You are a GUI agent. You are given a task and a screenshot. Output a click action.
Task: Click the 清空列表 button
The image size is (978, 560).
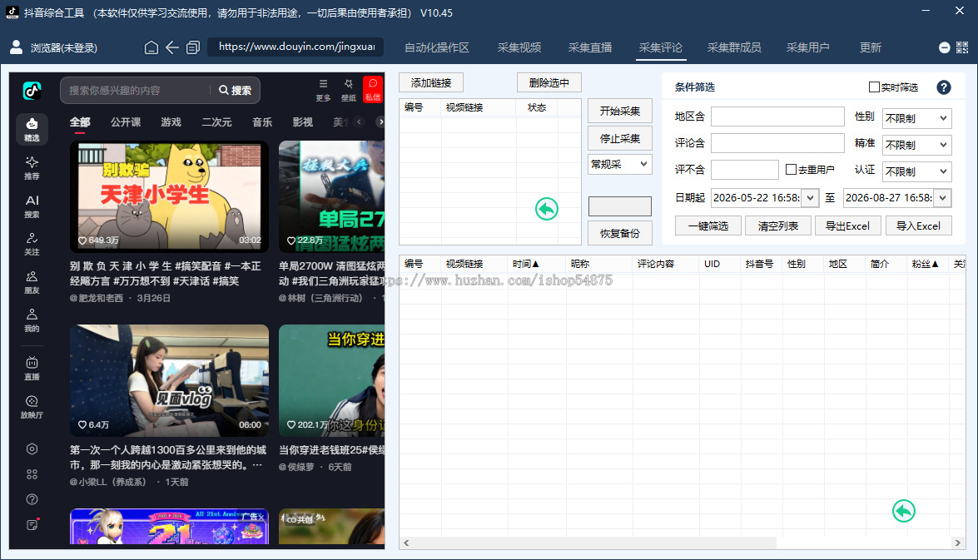coord(777,225)
